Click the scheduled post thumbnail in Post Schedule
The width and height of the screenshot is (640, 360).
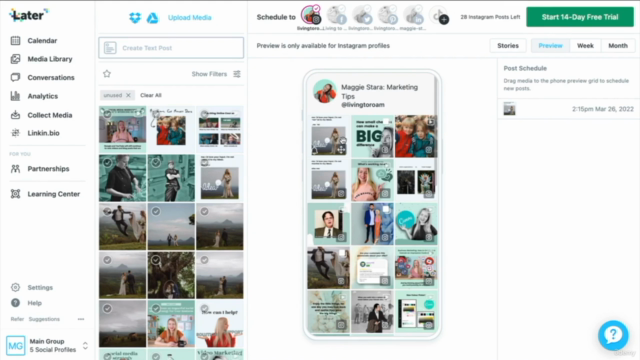[x=509, y=109]
